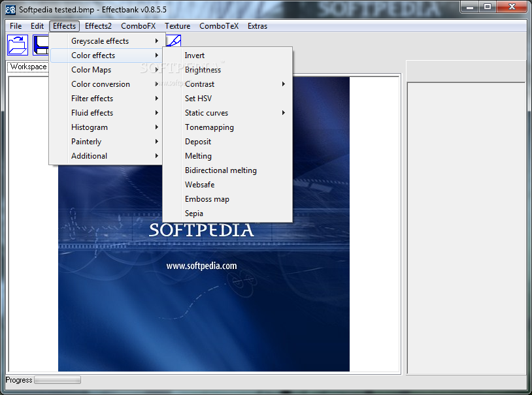Expand the Contrast submenu

click(227, 84)
